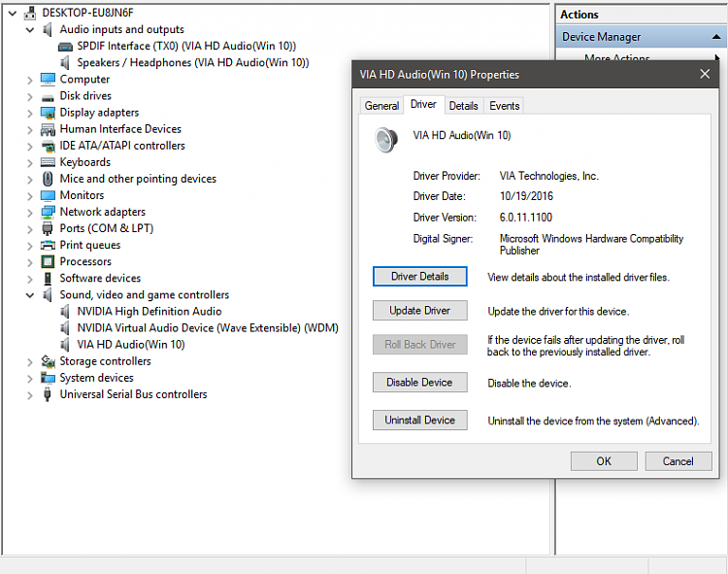Select the Driver tab
Image resolution: width=728 pixels, height=574 pixels.
point(423,105)
